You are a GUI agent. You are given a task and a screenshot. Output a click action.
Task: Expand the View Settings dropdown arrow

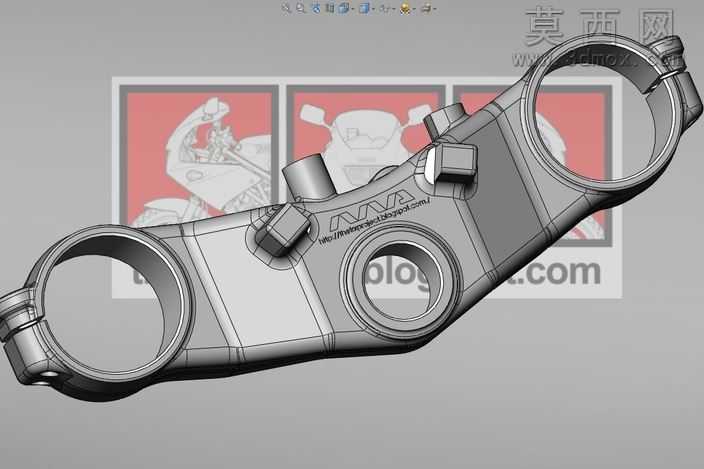435,9
